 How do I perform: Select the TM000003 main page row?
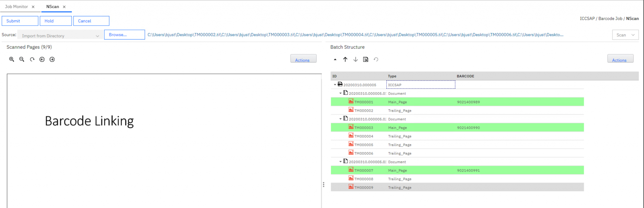(x=364, y=128)
